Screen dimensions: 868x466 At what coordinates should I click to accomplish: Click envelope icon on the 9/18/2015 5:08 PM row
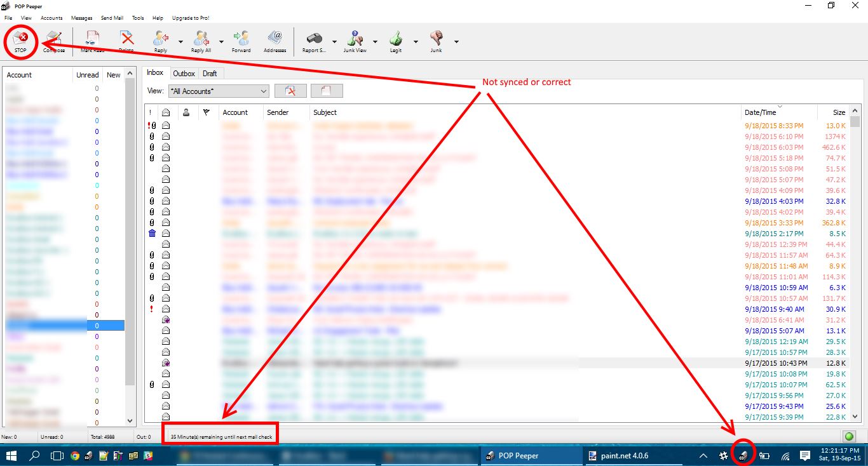(166, 169)
